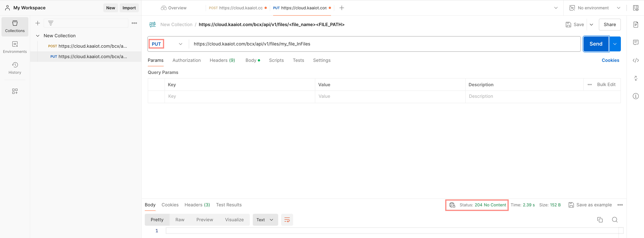This screenshot has width=644, height=238.
Task: Click the Share button
Action: coord(609,24)
